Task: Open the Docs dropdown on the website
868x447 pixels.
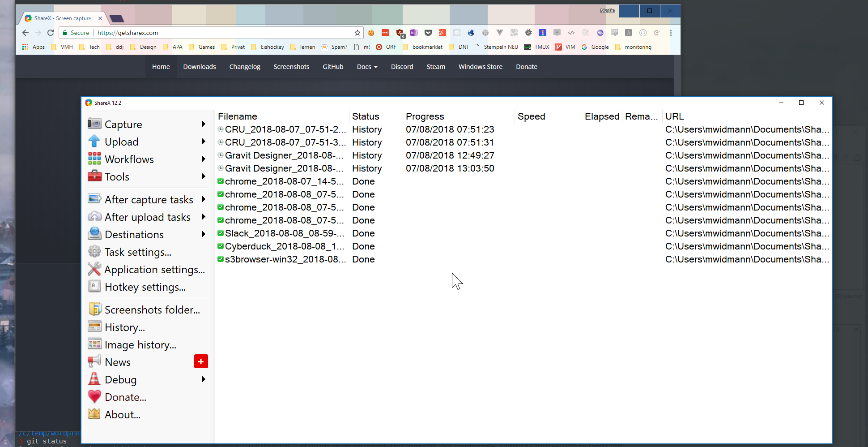Action: pos(366,66)
